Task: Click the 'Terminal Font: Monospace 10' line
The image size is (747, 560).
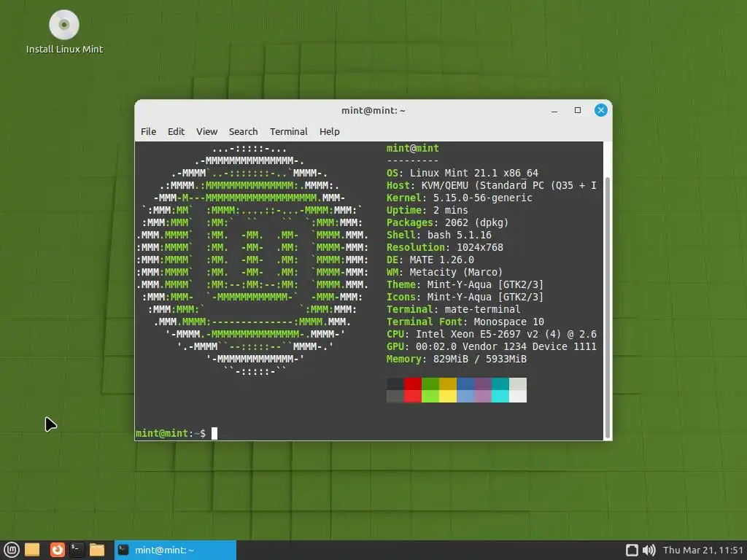Action: pos(465,322)
